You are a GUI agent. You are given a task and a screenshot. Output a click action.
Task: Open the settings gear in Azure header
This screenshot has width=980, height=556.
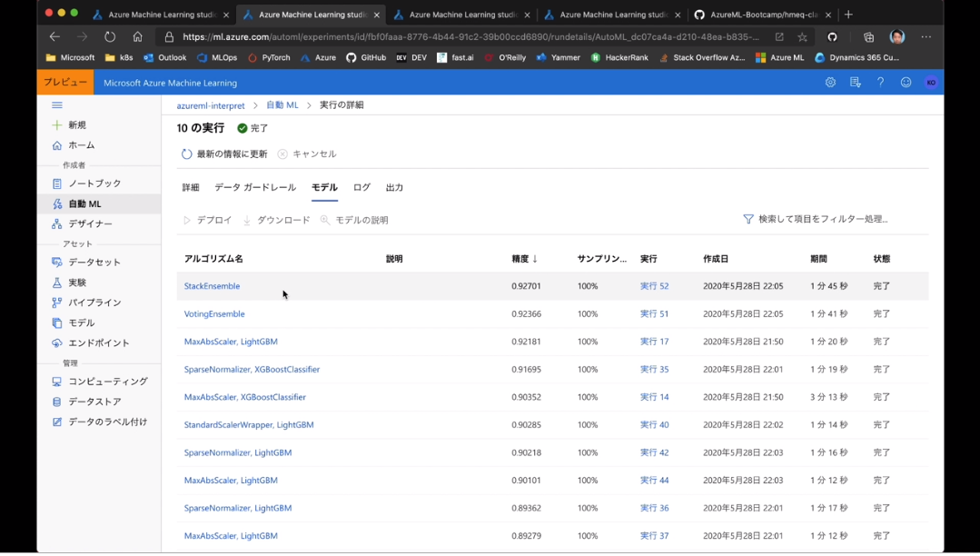tap(830, 83)
